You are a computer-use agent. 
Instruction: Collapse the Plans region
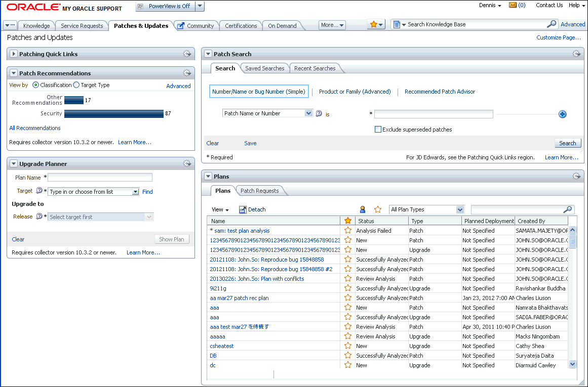point(208,177)
